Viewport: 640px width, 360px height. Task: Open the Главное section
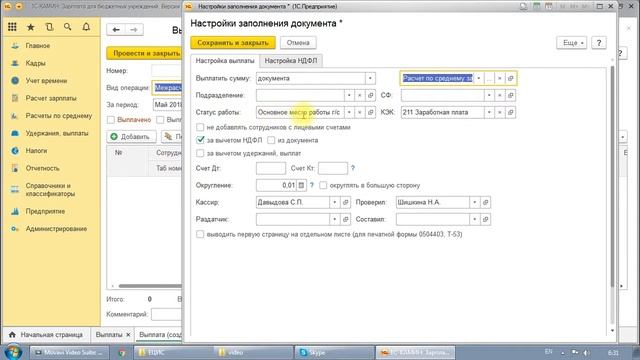pos(38,46)
